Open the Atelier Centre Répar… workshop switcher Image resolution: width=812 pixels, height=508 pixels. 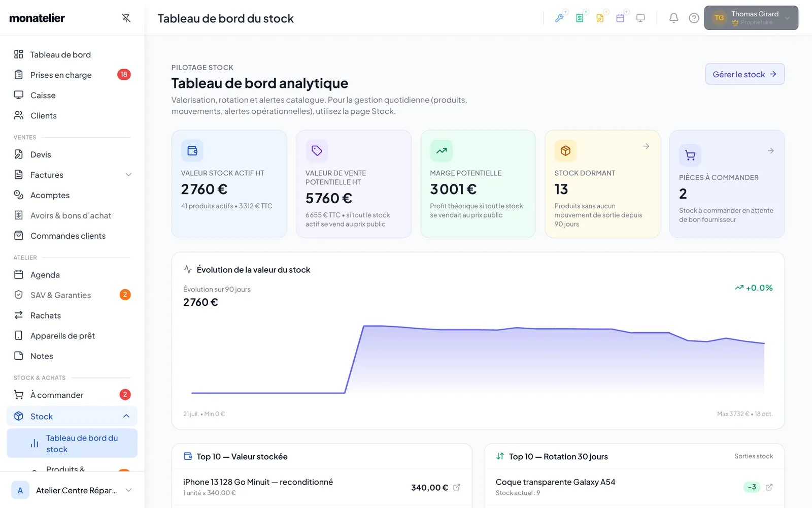point(72,490)
